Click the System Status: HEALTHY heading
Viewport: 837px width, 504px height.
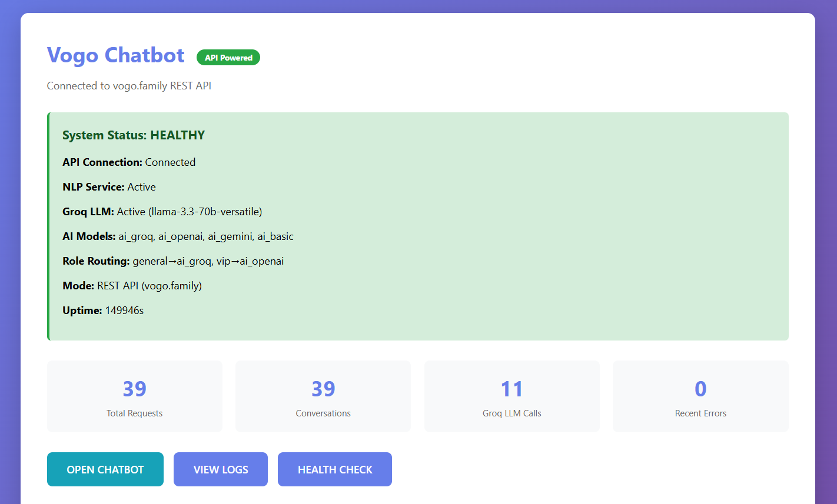(133, 135)
